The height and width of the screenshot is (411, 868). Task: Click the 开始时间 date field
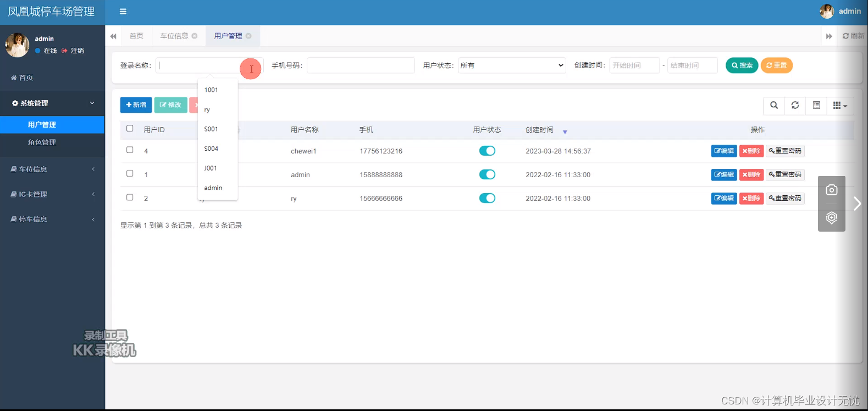(634, 65)
